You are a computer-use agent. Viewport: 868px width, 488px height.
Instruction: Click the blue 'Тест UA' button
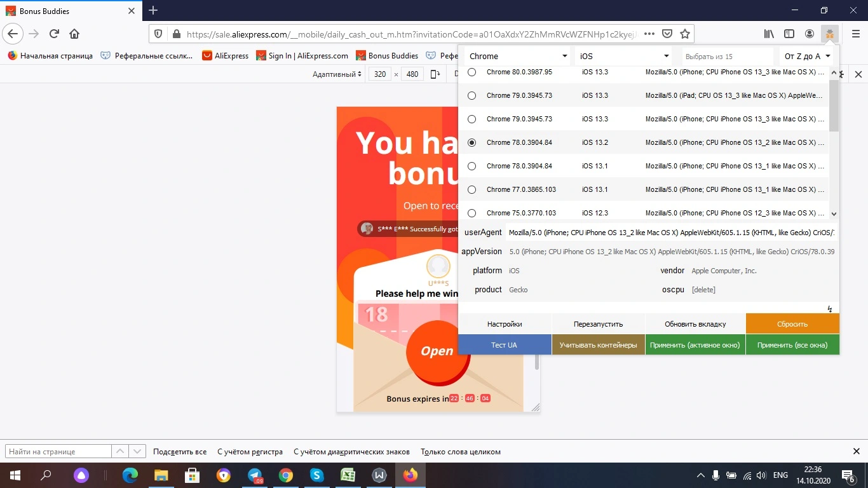click(x=505, y=345)
